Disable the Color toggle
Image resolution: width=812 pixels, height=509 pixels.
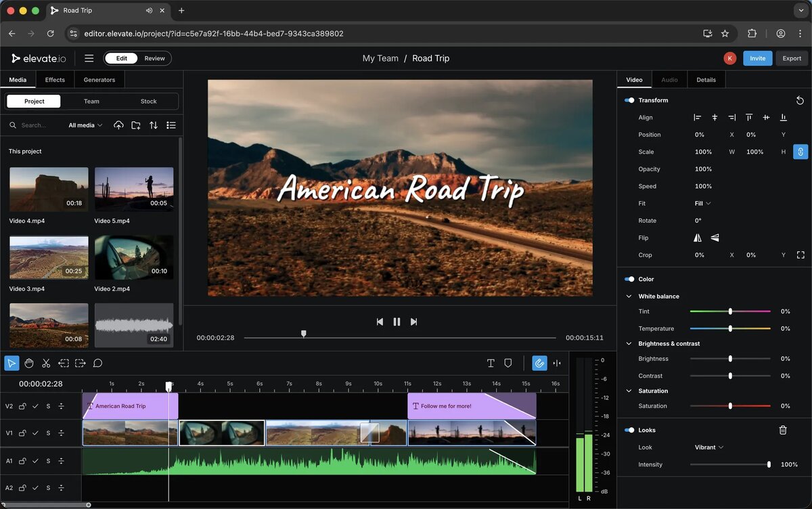629,279
